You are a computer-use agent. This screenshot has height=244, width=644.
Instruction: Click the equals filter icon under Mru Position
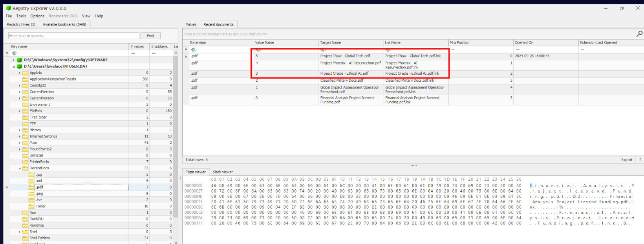click(x=453, y=50)
